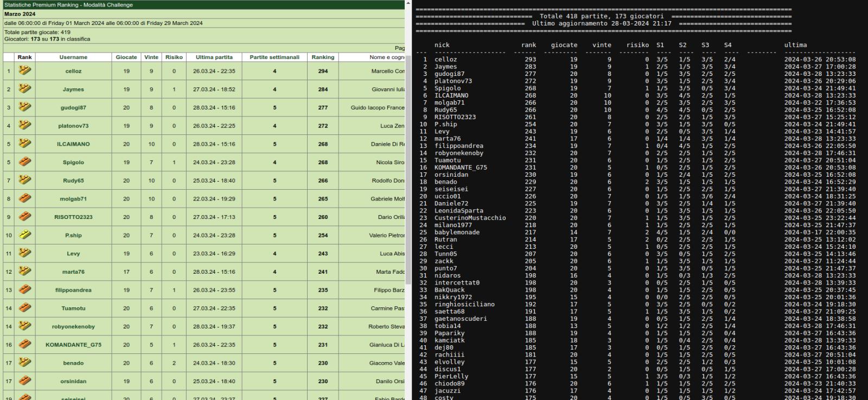This screenshot has width=868, height=400.
Task: Open ILCAIMANO username in the ranking table
Action: 73,144
